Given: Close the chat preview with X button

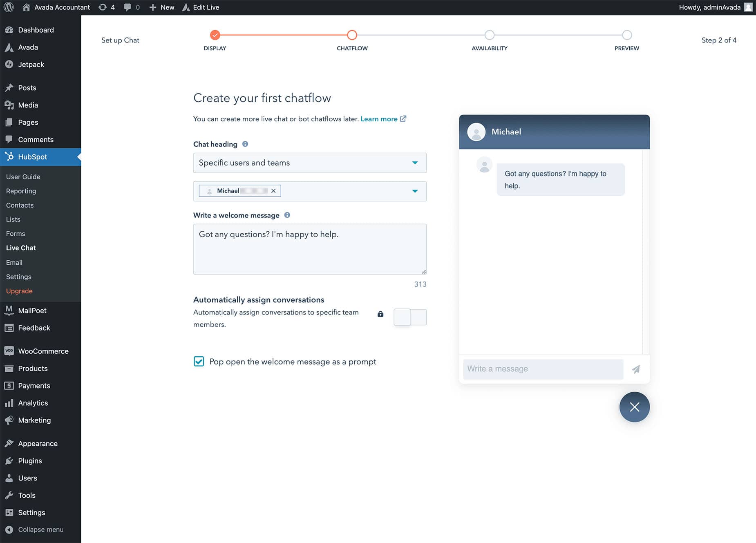Looking at the screenshot, I should point(635,407).
